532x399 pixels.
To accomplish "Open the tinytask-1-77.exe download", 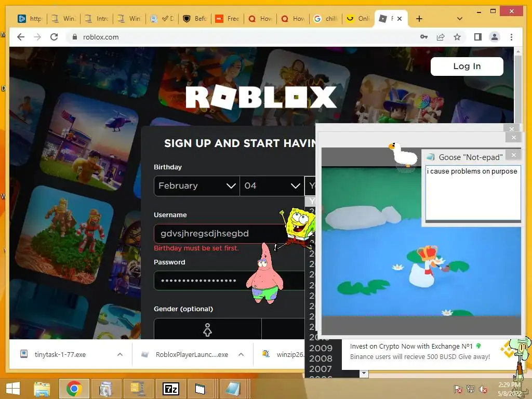I will [60, 354].
